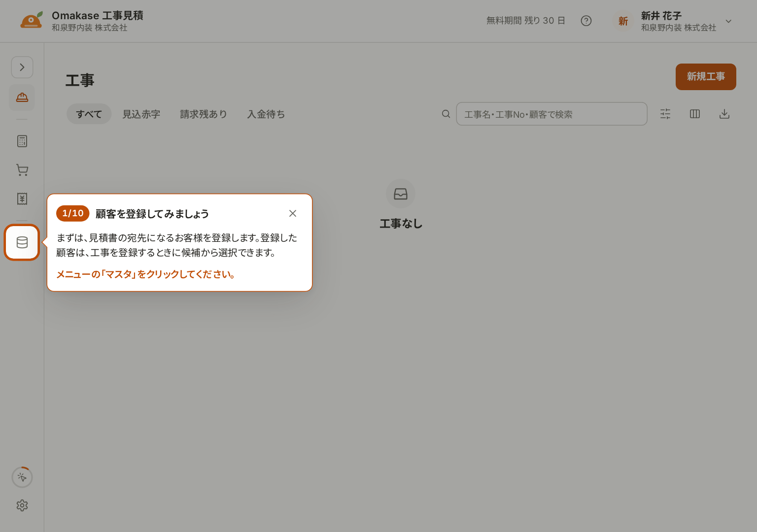Expand the sidebar with the chevron button

tap(22, 67)
